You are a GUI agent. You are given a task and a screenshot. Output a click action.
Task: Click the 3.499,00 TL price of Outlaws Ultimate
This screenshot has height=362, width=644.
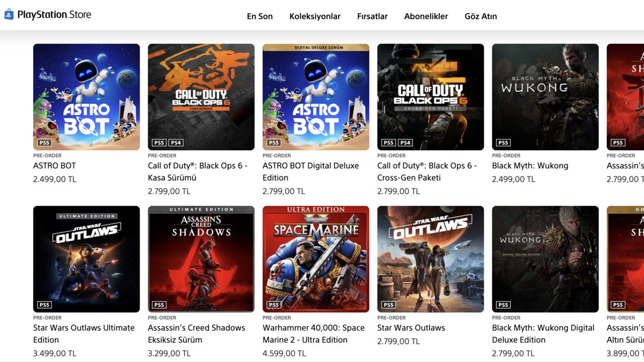point(55,353)
